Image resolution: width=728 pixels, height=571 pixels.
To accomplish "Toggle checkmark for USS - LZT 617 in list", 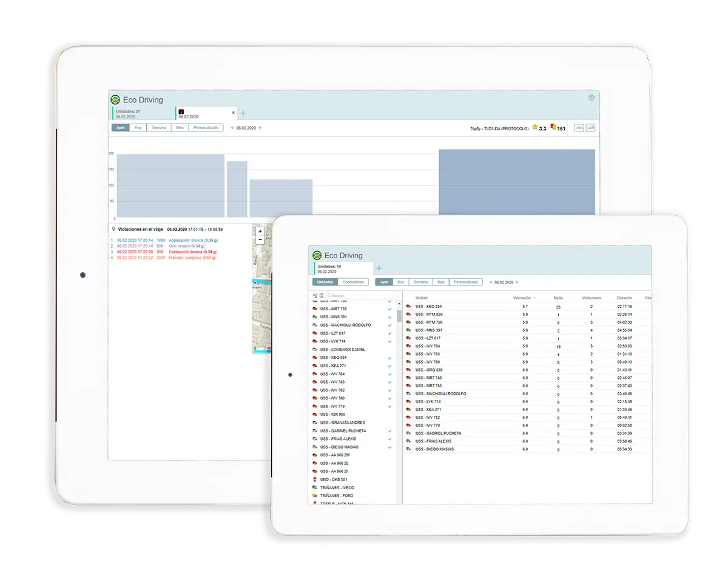I will (x=389, y=333).
